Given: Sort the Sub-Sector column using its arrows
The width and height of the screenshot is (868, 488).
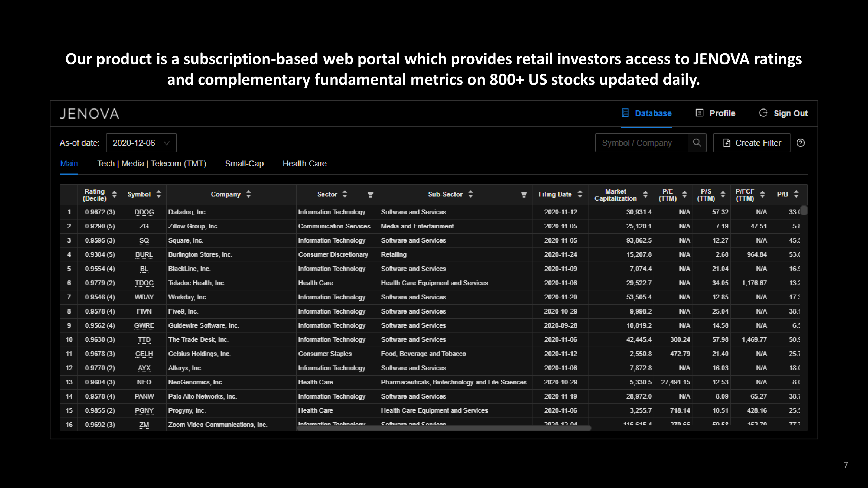Looking at the screenshot, I should 471,194.
